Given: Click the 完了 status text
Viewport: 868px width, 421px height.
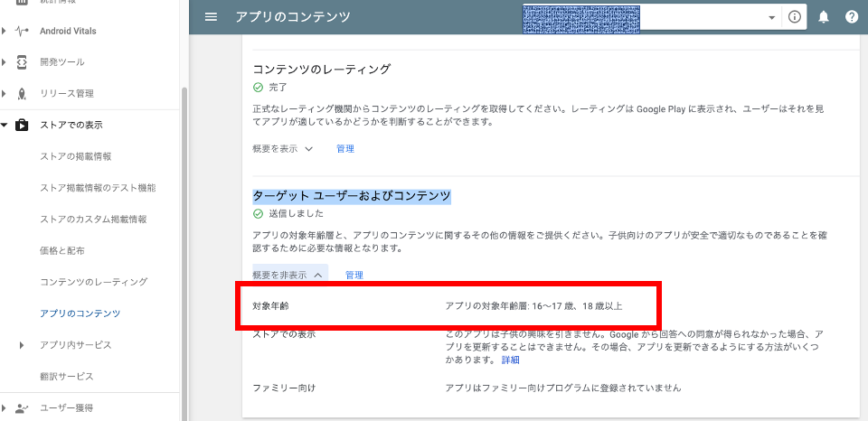Looking at the screenshot, I should pos(278,88).
